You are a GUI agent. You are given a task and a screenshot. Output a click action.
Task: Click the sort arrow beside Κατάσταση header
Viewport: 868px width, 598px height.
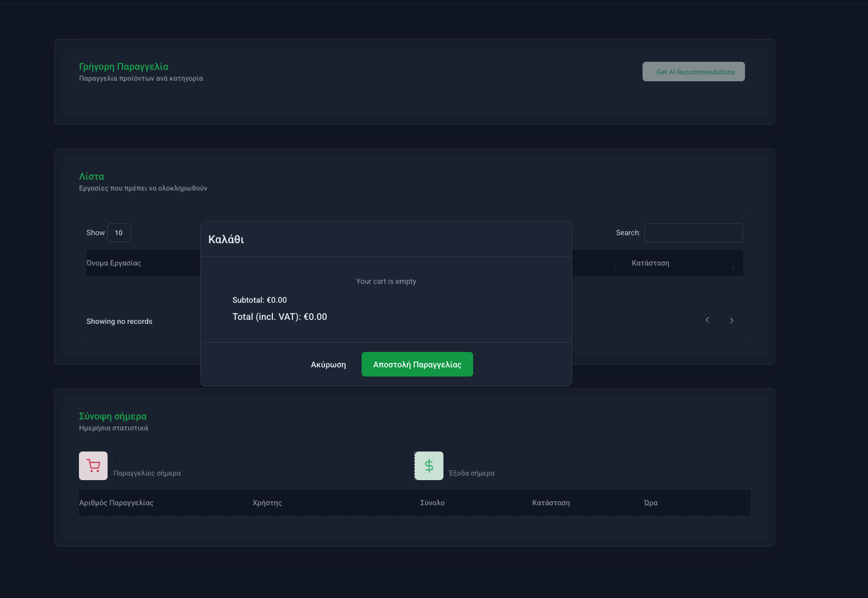click(733, 266)
